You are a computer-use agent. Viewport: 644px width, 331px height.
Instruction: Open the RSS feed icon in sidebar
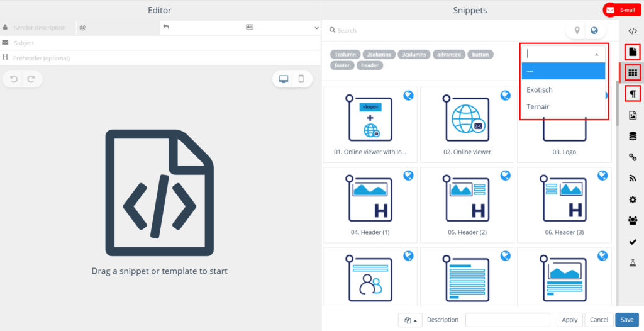click(x=633, y=179)
